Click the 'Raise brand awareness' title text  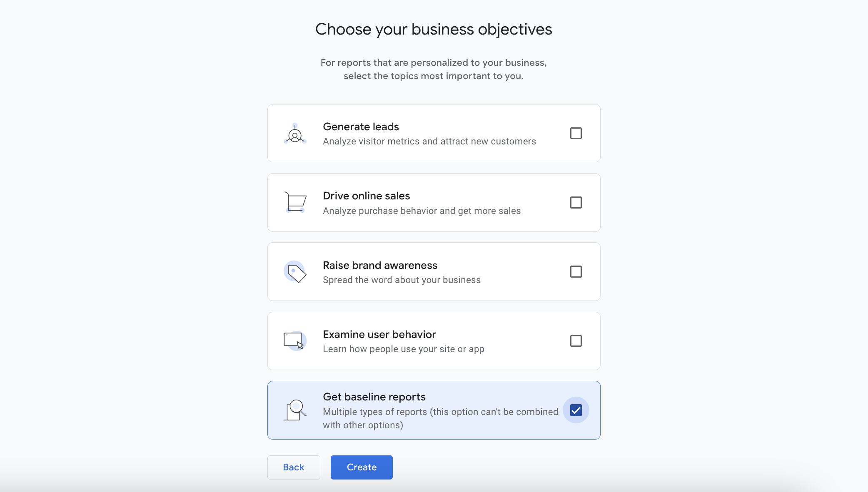pos(380,265)
